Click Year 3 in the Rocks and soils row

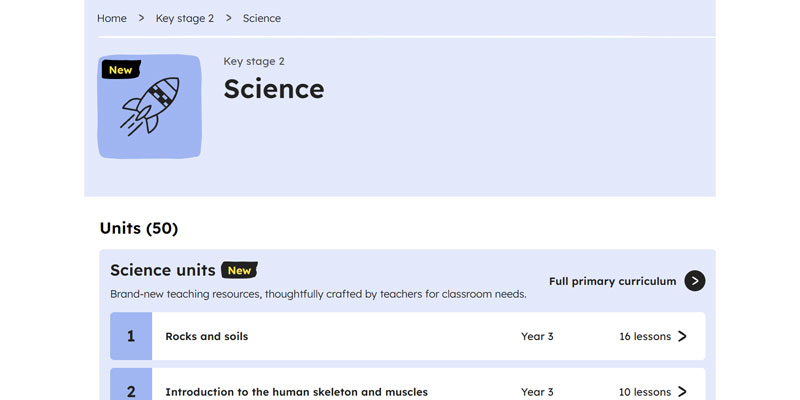537,336
